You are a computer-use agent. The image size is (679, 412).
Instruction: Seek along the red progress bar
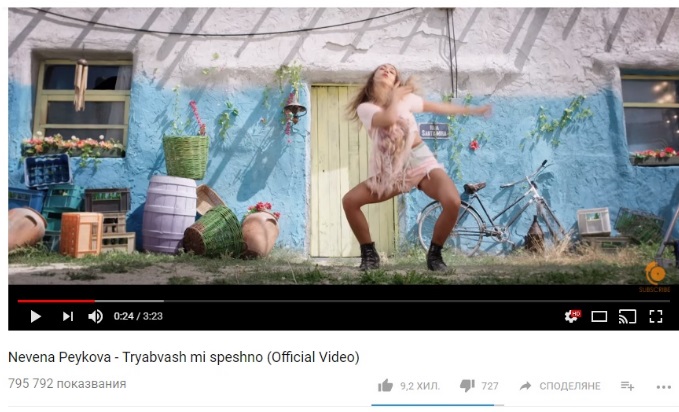(x=343, y=301)
